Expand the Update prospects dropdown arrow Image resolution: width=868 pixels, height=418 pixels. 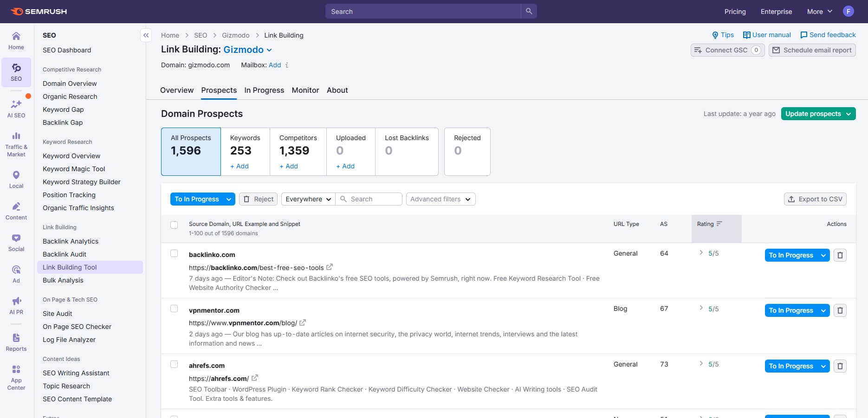coord(849,114)
